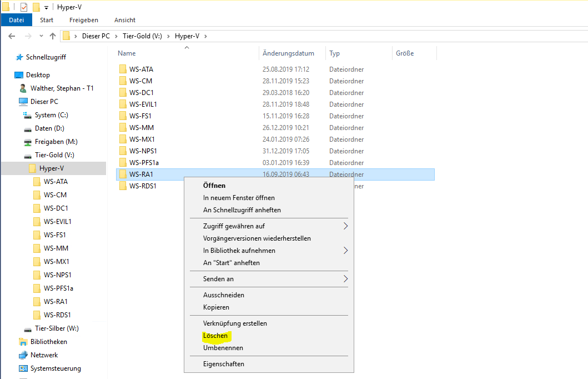This screenshot has height=379, width=588.
Task: Expand the chevron after Tier-Gold (V:) in breadcrumb
Action: [x=168, y=36]
